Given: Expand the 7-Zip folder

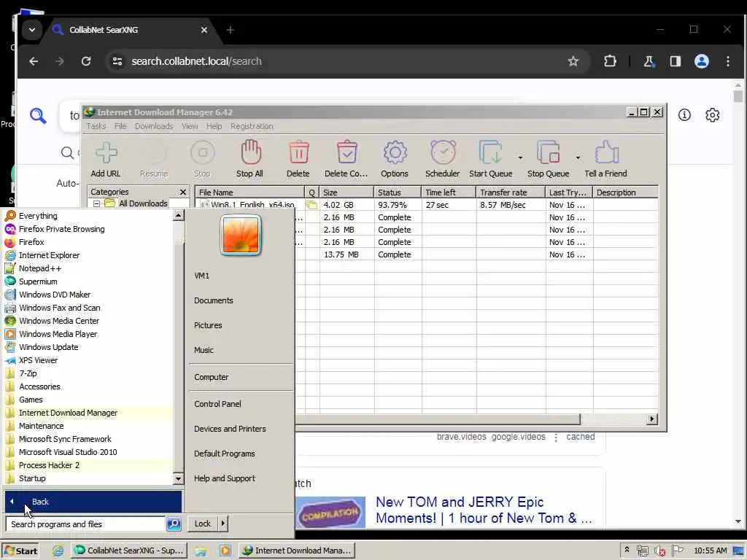Looking at the screenshot, I should tap(88, 373).
